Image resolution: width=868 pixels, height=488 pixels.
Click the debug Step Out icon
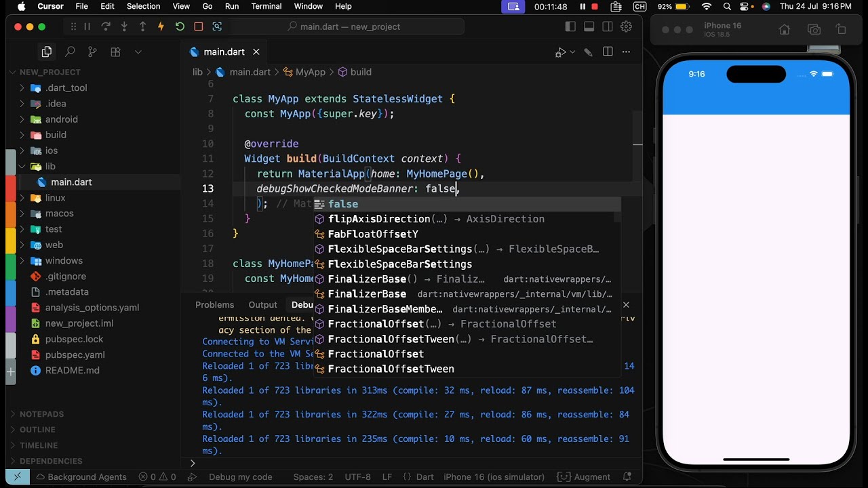142,26
